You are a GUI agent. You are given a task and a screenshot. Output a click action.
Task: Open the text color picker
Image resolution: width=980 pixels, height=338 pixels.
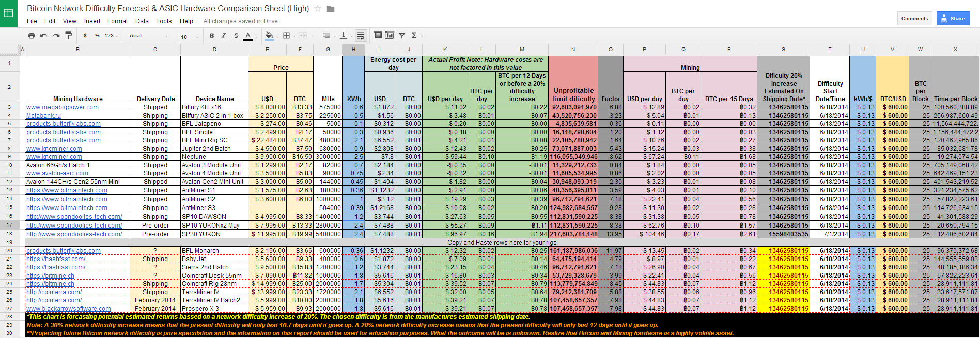[x=250, y=36]
